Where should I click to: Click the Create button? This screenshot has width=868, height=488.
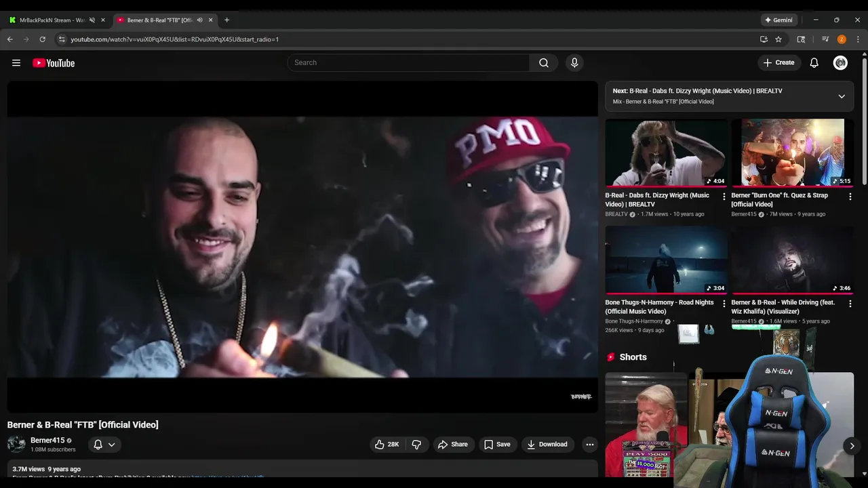(778, 63)
